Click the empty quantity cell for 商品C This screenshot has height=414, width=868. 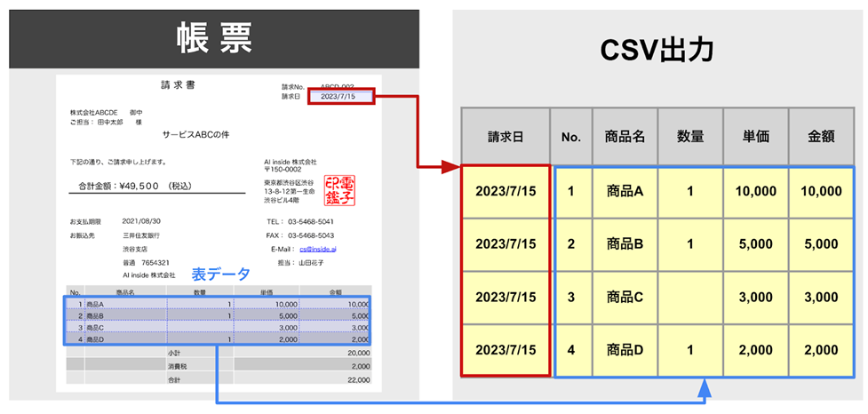690,297
